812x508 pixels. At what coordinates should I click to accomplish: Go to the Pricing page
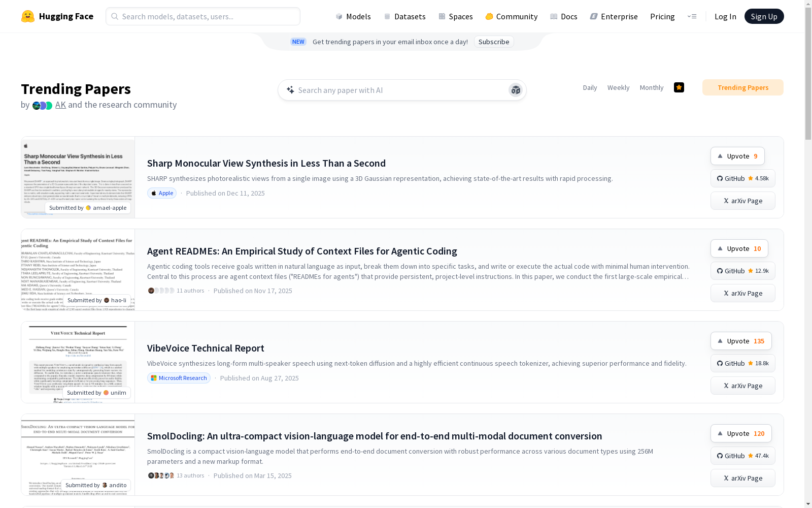click(x=662, y=16)
